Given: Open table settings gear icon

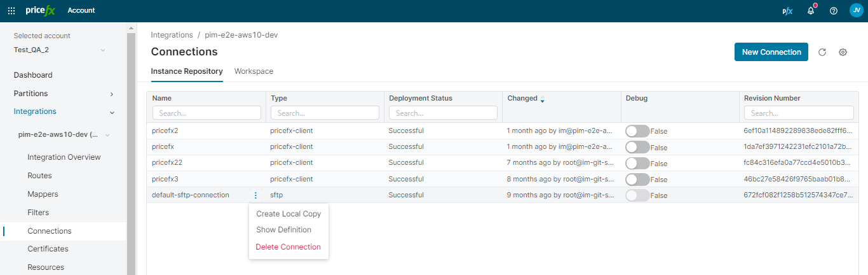Looking at the screenshot, I should pyautogui.click(x=843, y=52).
